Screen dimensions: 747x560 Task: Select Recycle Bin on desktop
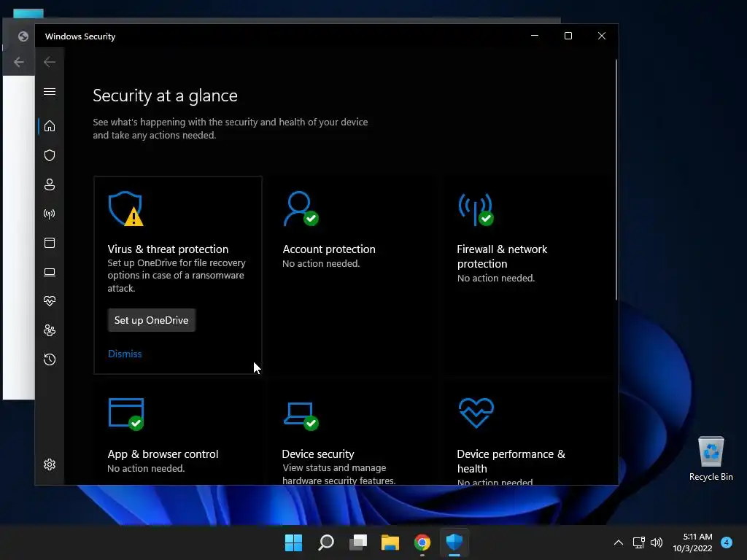[x=711, y=459]
